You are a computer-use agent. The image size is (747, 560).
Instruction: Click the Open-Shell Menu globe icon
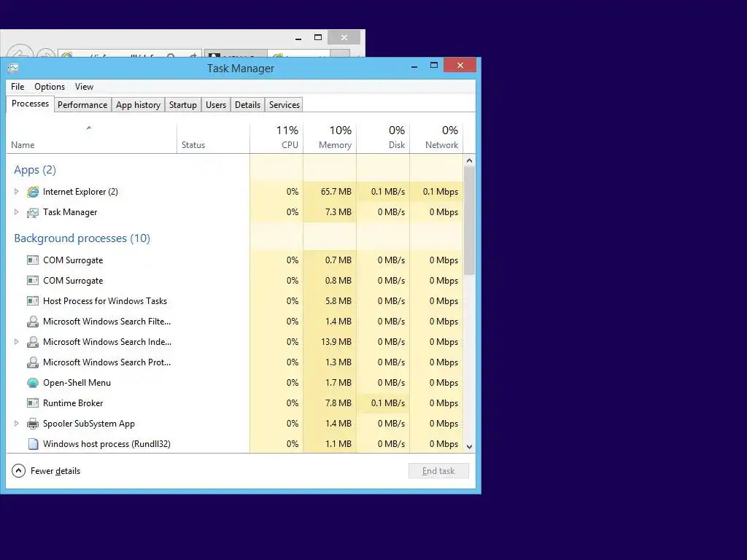33,383
